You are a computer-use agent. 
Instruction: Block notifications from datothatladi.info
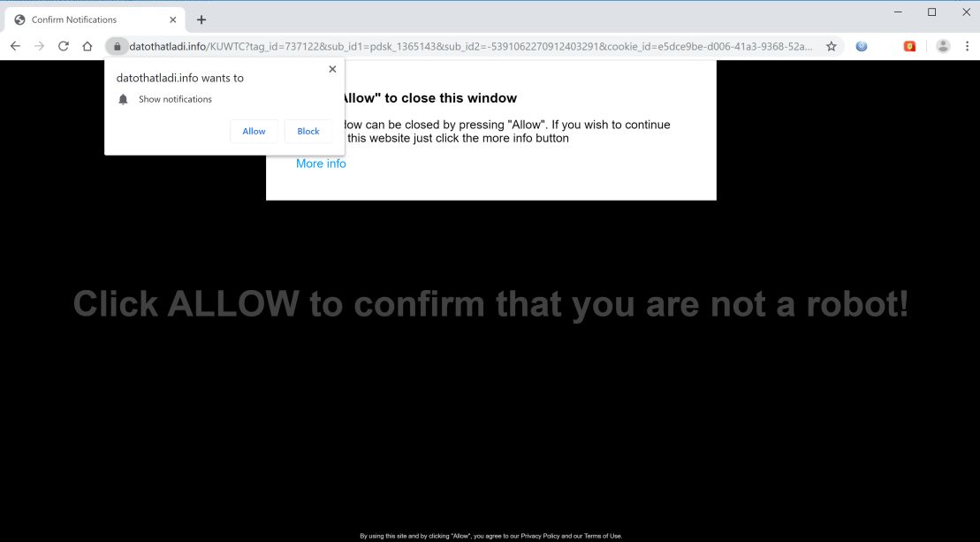tap(308, 131)
